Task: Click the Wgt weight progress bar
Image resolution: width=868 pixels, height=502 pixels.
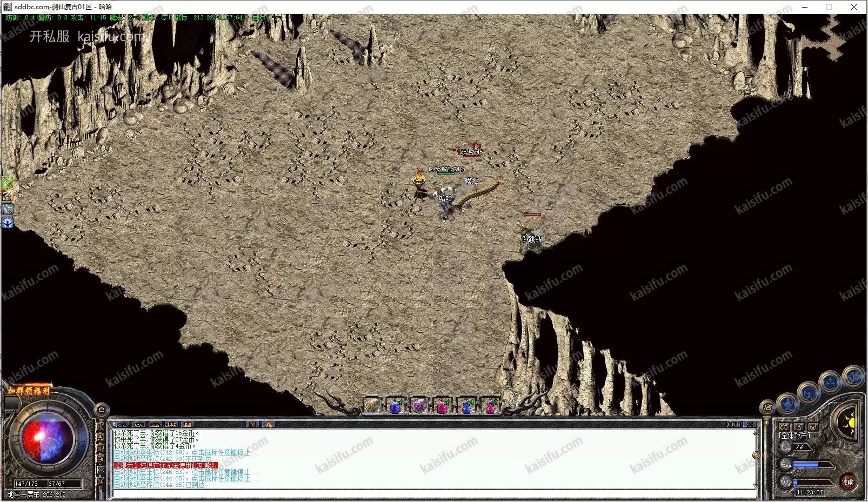Action: click(813, 483)
